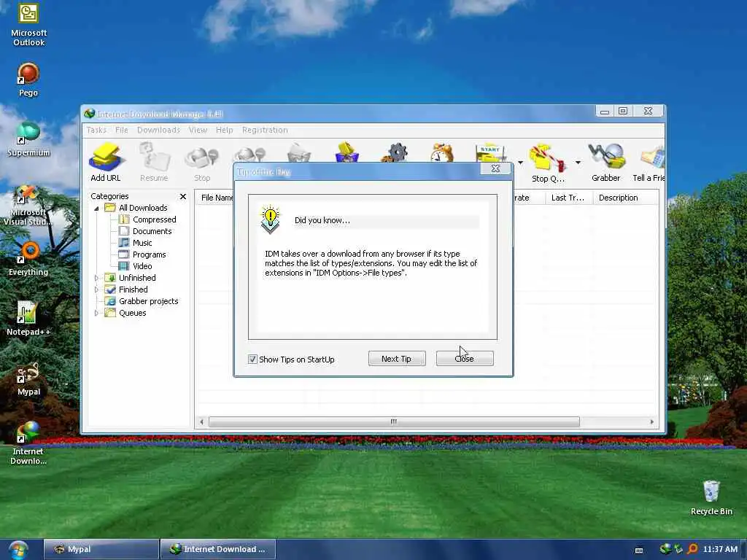
Task: Open the Stop Queue dropdown arrow
Action: click(x=578, y=163)
